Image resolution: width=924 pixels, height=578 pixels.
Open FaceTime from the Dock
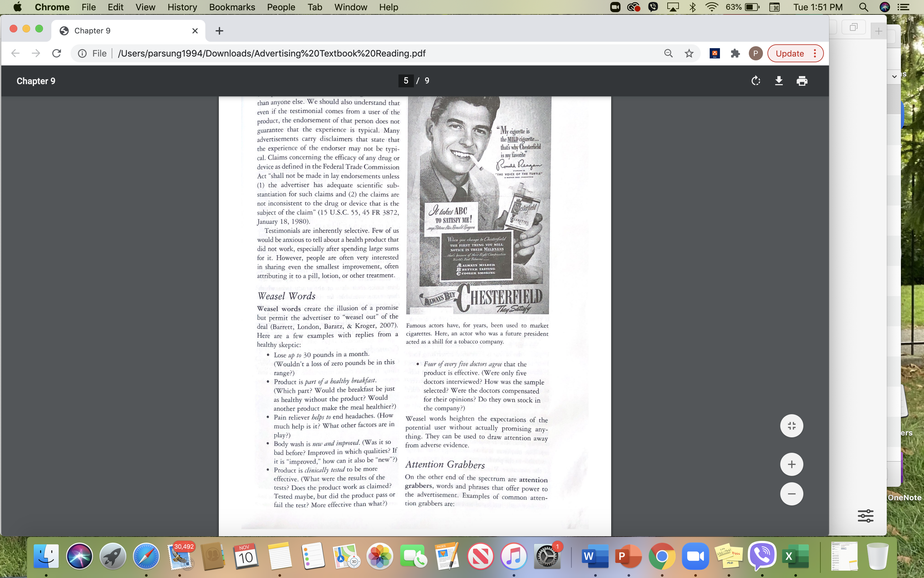(413, 556)
